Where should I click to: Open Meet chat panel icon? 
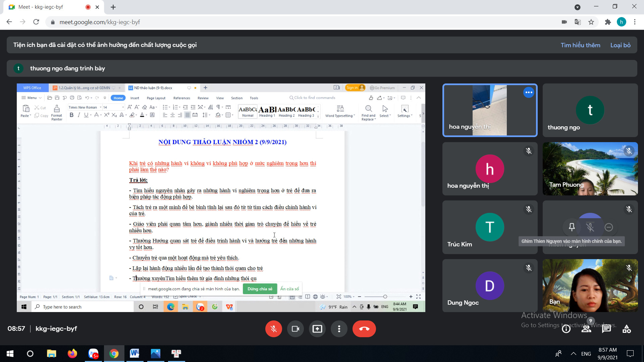point(606,329)
